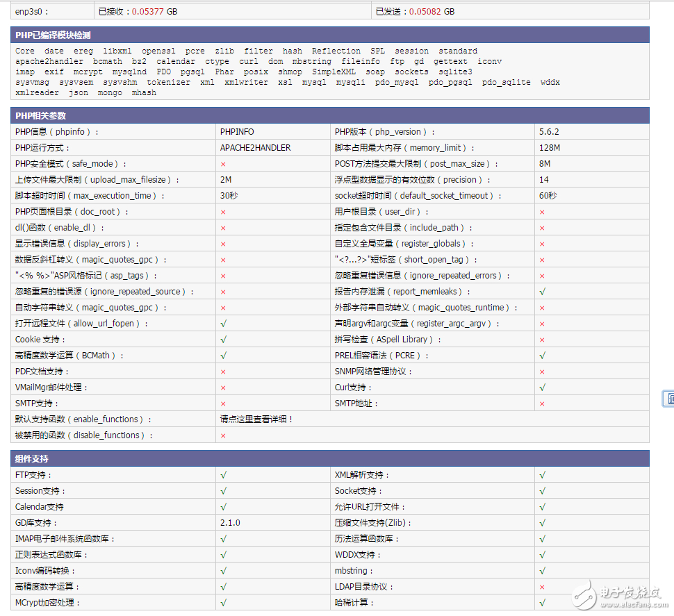Click the green check next to Cookie 支持
This screenshot has height=616, width=674.
pos(223,340)
